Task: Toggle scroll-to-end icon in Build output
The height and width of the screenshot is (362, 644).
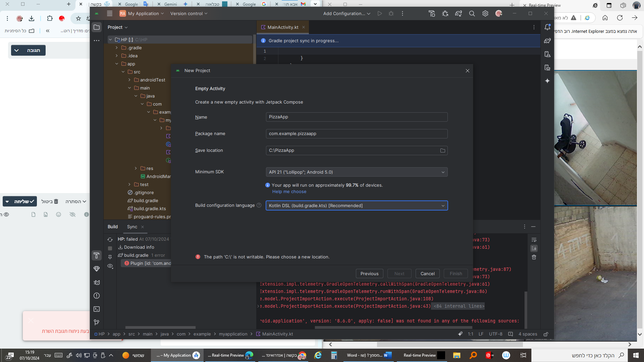Action: (534, 248)
